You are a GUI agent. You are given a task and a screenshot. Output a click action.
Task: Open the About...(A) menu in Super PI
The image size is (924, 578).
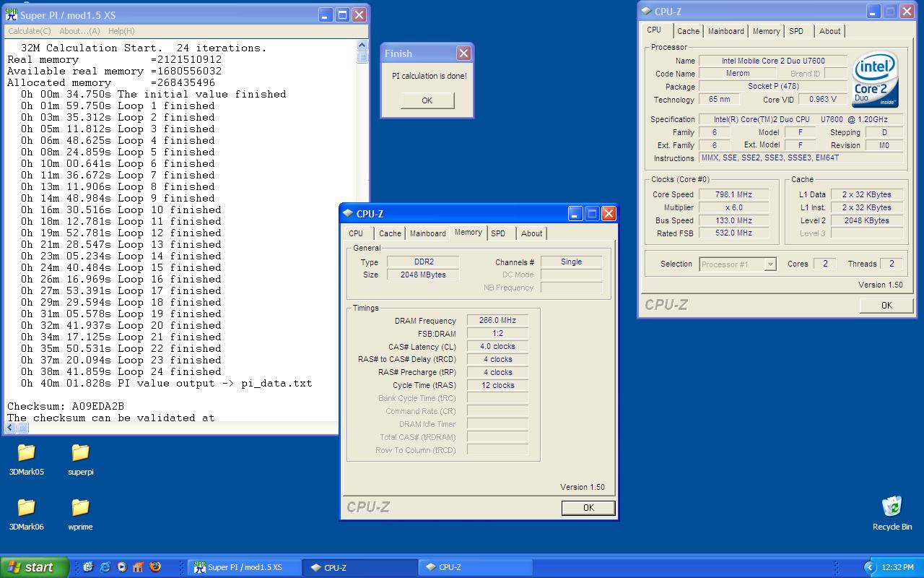point(79,31)
